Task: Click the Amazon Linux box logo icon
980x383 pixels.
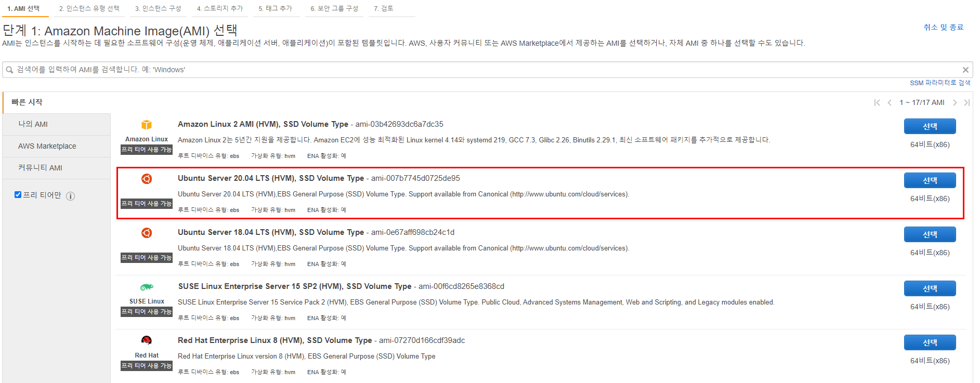Action: (147, 125)
